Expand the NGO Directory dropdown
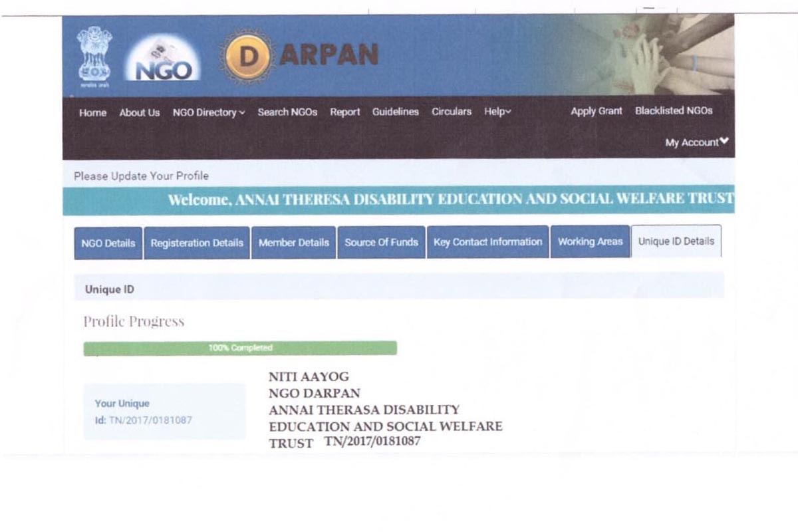Image resolution: width=798 pixels, height=532 pixels. click(209, 112)
